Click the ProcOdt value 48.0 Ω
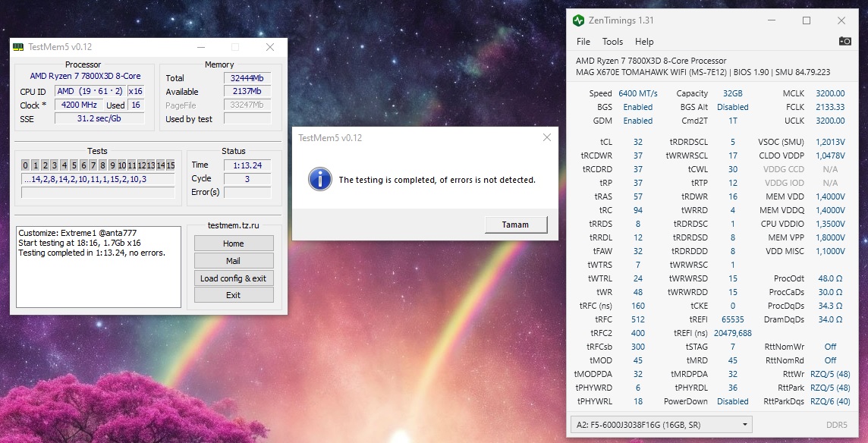This screenshot has width=868, height=443. point(830,278)
